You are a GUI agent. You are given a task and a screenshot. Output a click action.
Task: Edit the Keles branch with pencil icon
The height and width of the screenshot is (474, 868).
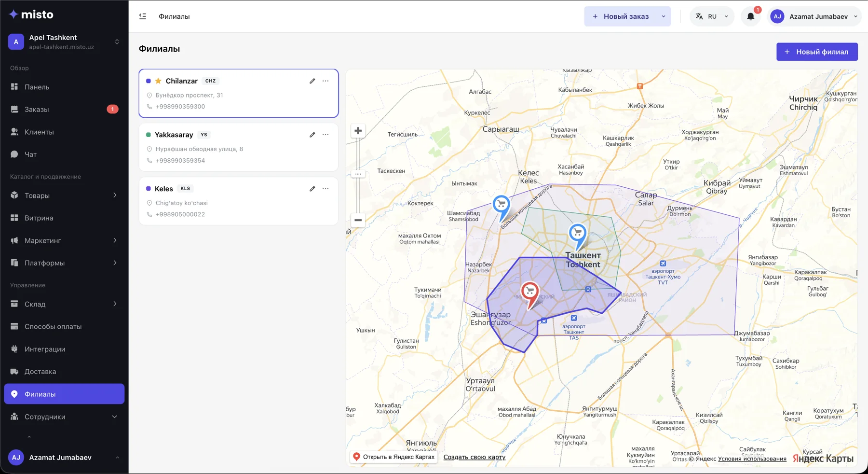tap(312, 189)
